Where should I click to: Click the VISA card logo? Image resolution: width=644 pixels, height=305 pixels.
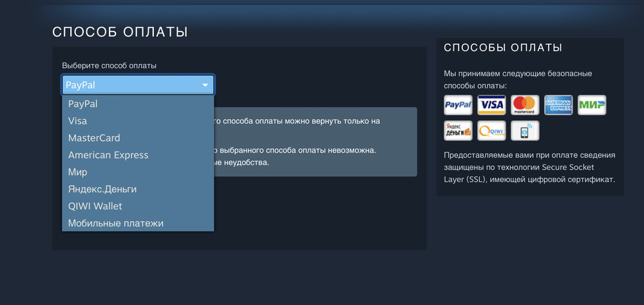(x=491, y=105)
